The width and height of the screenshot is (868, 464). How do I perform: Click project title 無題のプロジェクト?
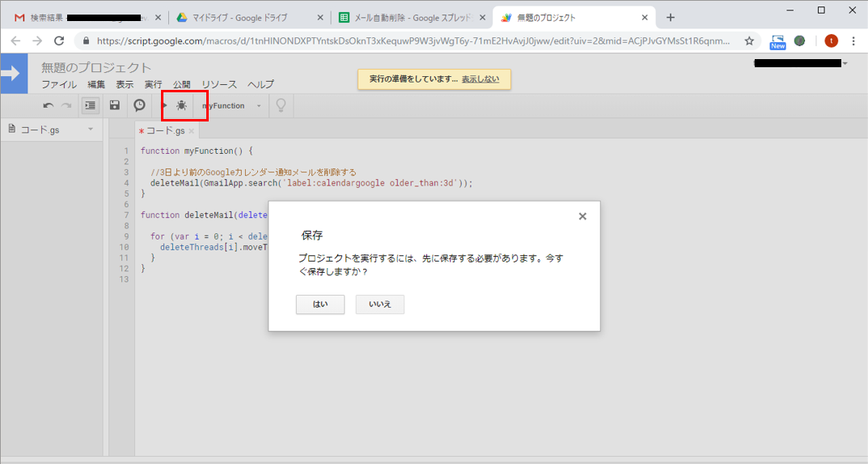pos(96,68)
